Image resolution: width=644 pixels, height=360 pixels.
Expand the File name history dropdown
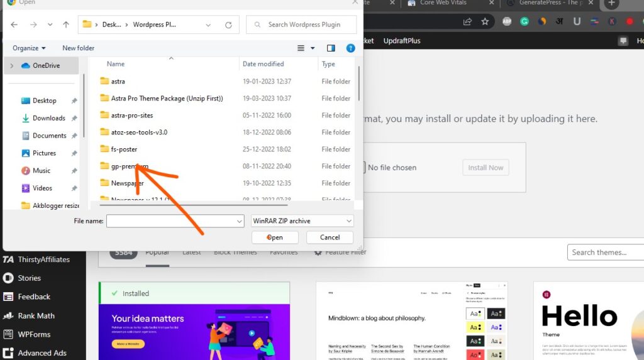coord(240,221)
